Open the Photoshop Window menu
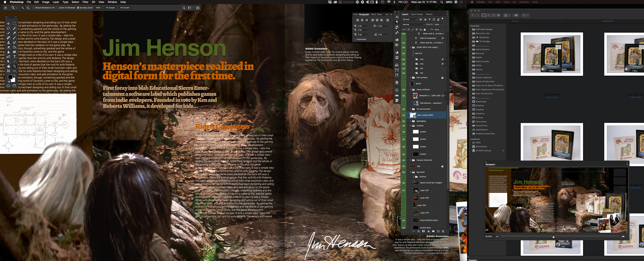This screenshot has width=644, height=261. [112, 2]
